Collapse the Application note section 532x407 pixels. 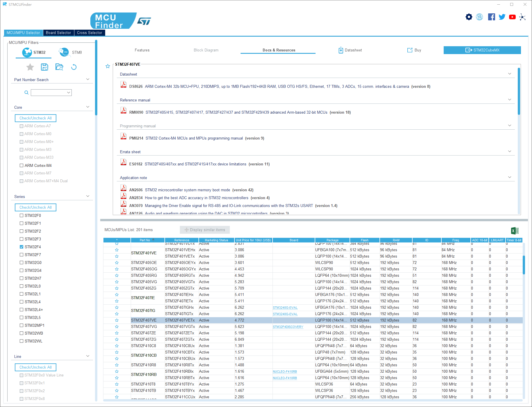pos(510,177)
